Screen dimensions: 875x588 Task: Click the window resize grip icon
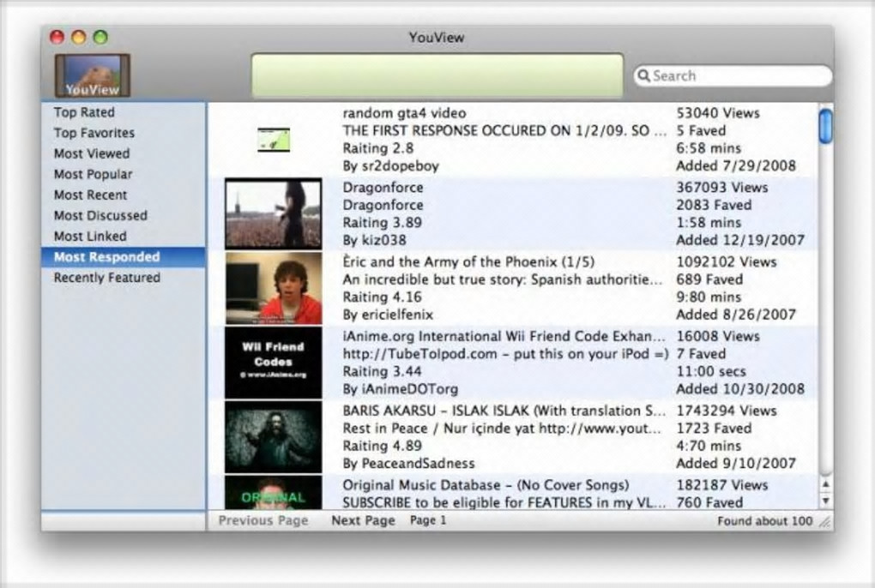click(824, 522)
